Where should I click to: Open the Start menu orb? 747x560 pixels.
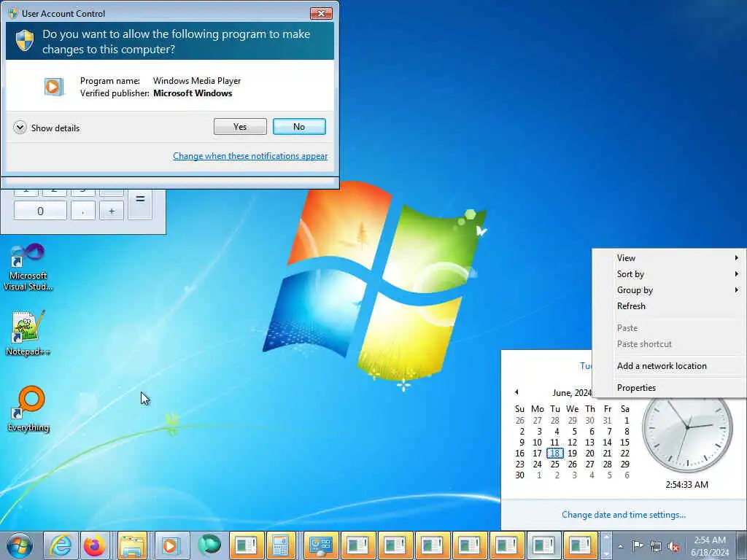(x=20, y=545)
